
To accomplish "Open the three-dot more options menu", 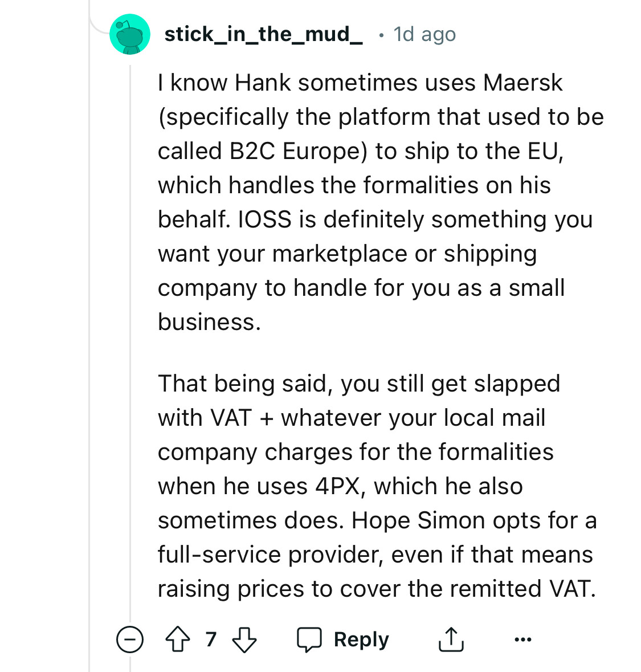I will click(522, 640).
